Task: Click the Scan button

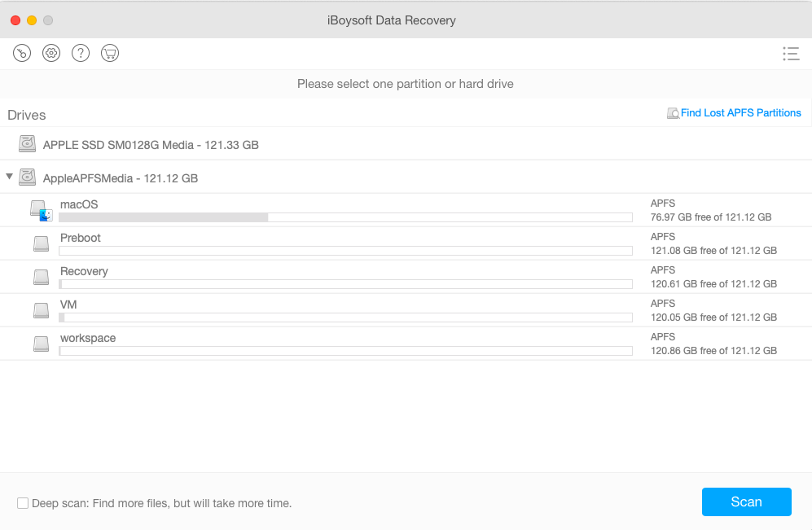Action: (x=746, y=502)
